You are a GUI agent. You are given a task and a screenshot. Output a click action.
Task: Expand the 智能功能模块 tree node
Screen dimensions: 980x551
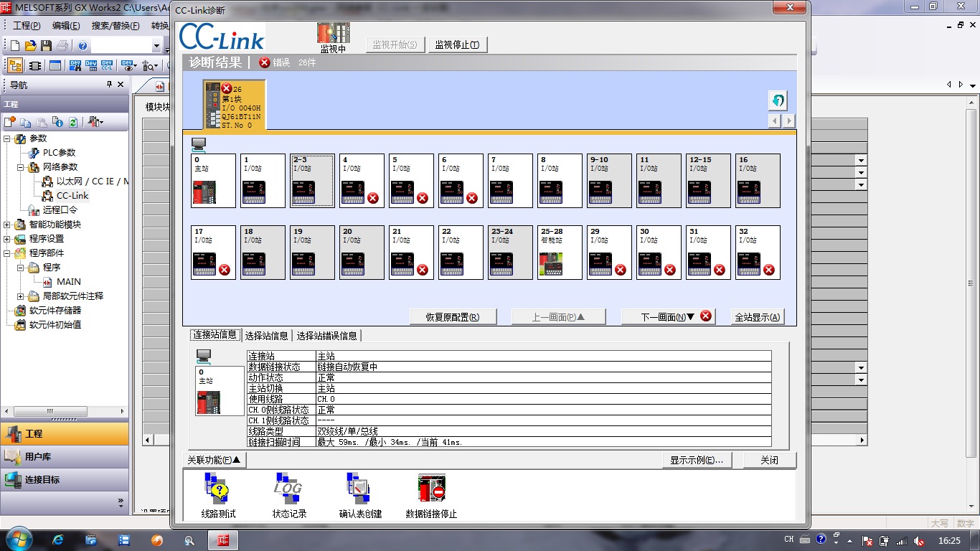point(7,225)
